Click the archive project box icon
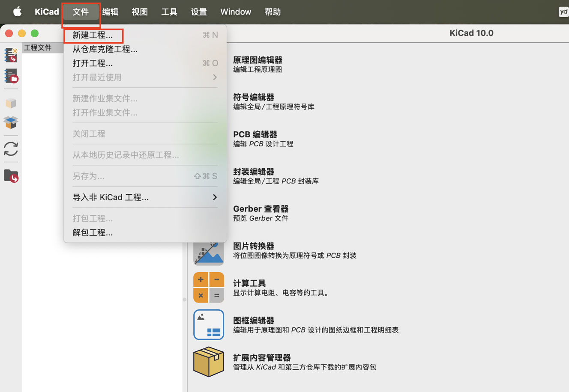This screenshot has width=569, height=392. tap(11, 103)
